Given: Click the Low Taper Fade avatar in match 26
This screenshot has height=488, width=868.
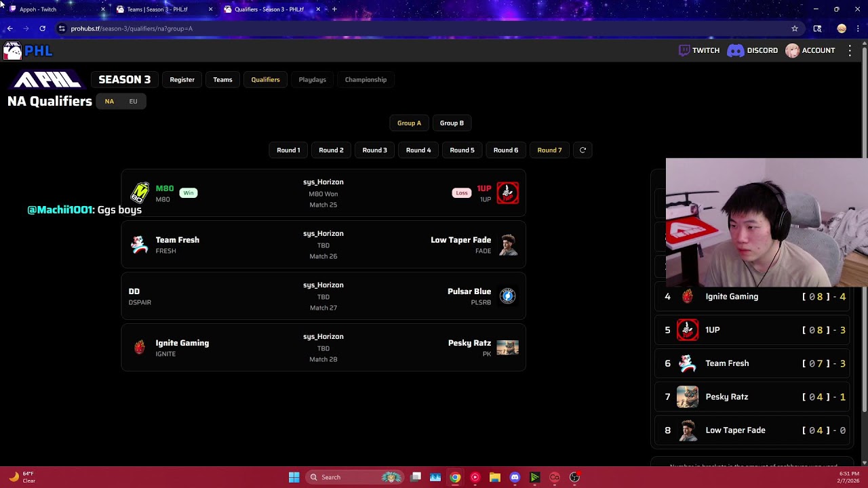Looking at the screenshot, I should [508, 245].
